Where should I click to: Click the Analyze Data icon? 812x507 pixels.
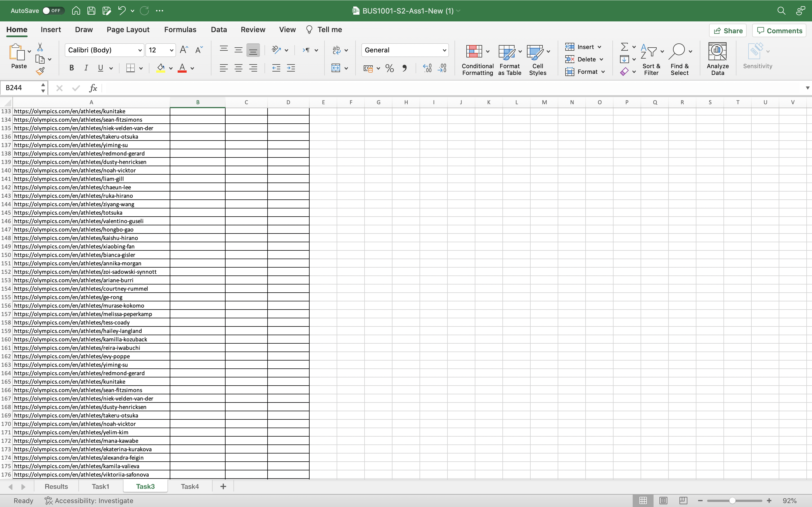(717, 51)
